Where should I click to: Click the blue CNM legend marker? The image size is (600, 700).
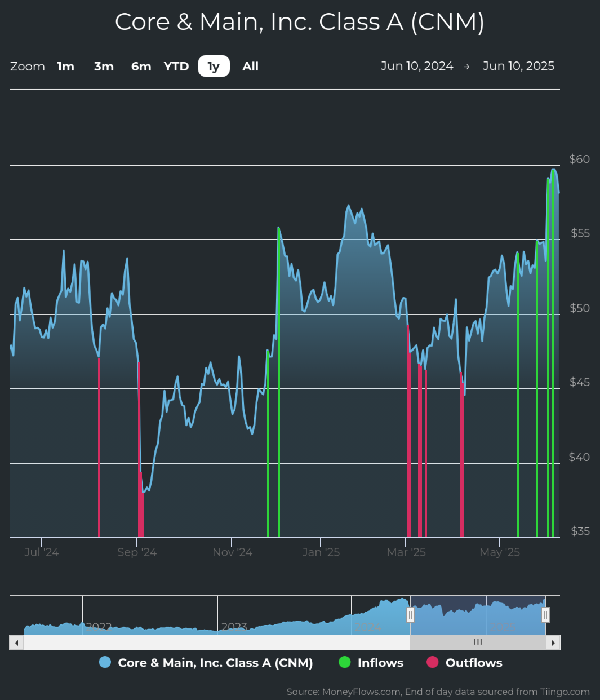(x=105, y=663)
